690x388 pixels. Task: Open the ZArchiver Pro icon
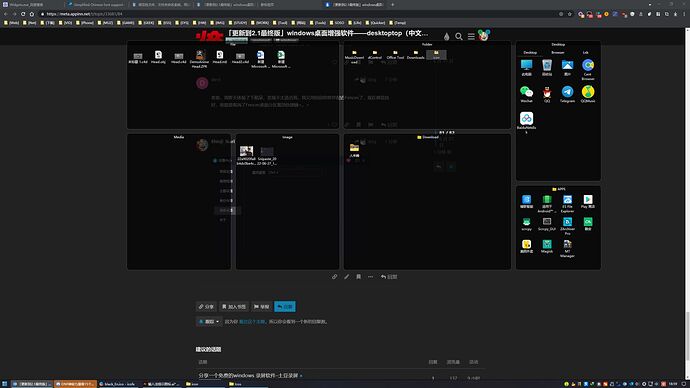point(567,222)
